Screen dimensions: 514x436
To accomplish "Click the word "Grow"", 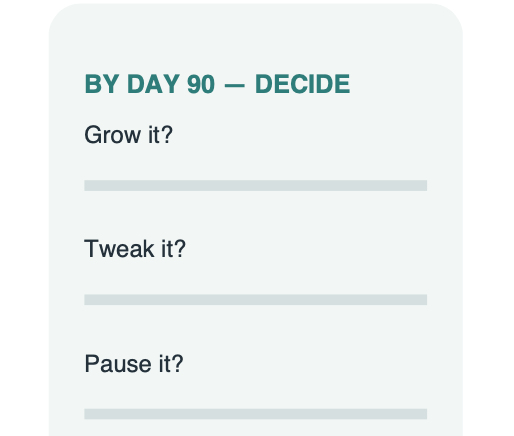I will (113, 135).
